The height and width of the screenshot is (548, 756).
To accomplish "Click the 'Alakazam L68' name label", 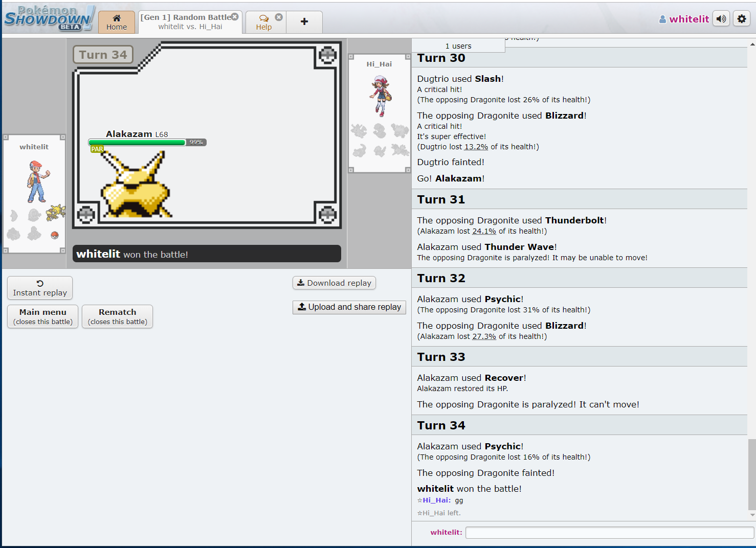I will click(137, 134).
